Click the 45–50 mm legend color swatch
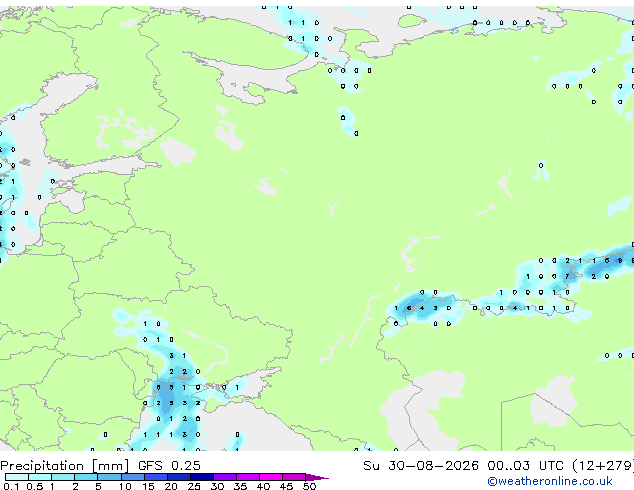This screenshot has width=634, height=490. [294, 477]
